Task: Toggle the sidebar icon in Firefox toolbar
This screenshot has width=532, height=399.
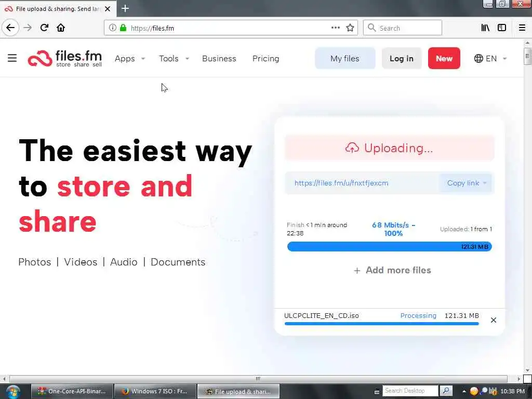Action: (502, 28)
